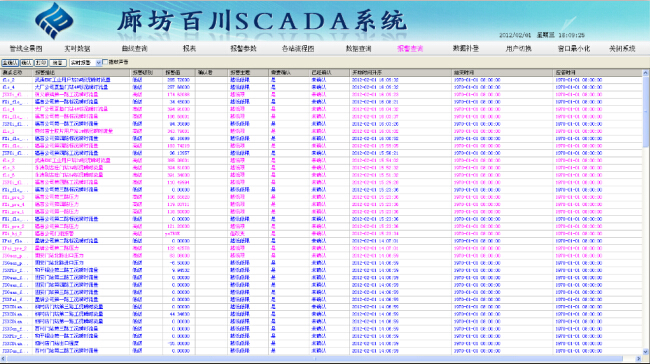Viewport: 650px width, 364px height.
Task: Click 用户切换 to switch user
Action: tap(518, 49)
